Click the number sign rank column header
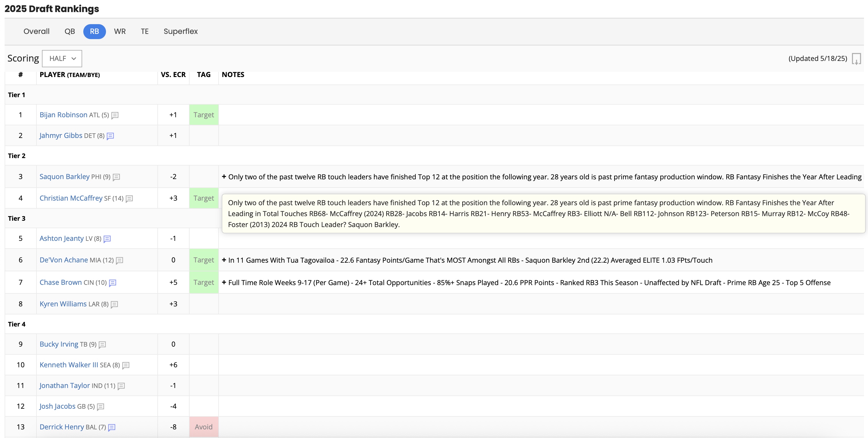 (x=21, y=74)
